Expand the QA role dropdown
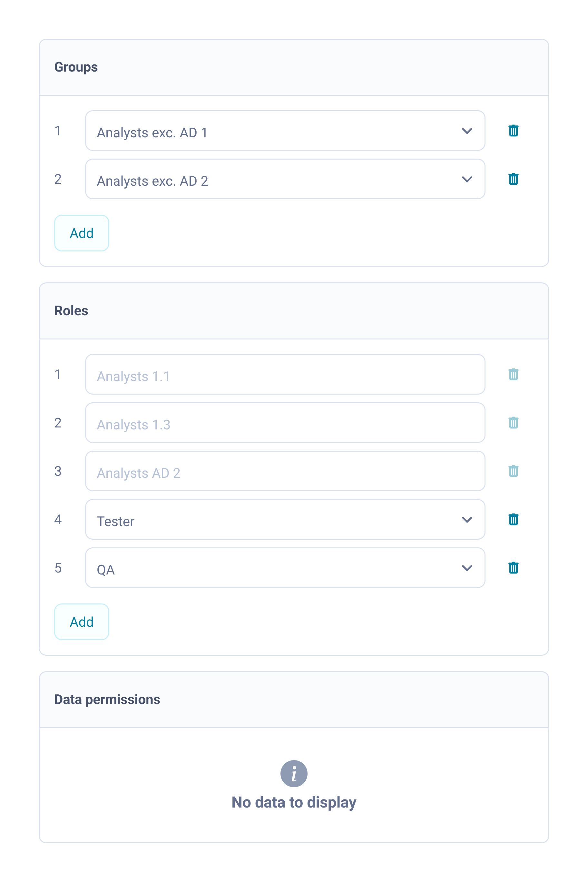 coord(285,568)
